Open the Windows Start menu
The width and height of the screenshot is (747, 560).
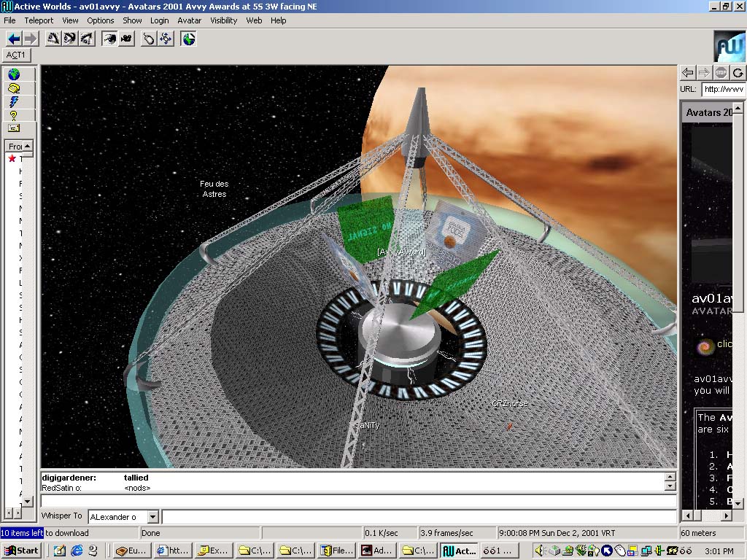(20, 551)
